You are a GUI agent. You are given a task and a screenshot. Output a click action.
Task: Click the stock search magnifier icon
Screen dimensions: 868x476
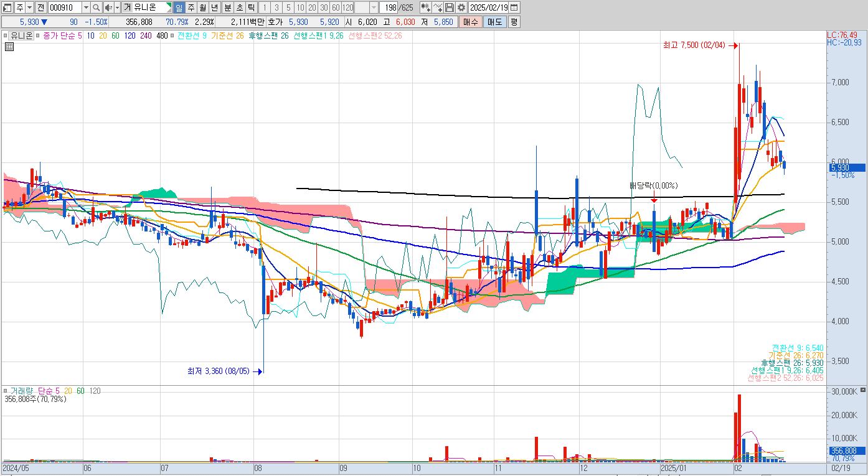tap(97, 7)
